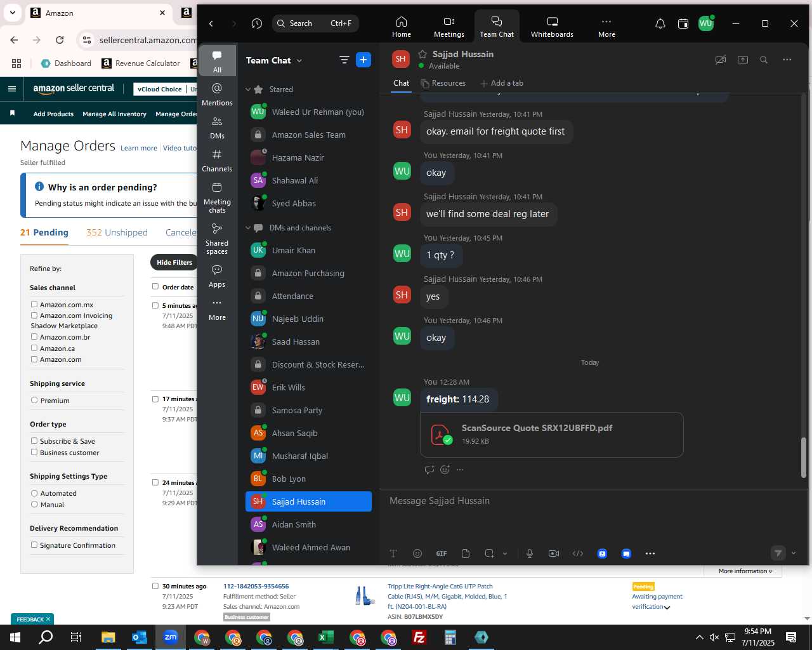Select Automated shipping settings radio
Viewport: 812px width, 650px height.
click(34, 493)
